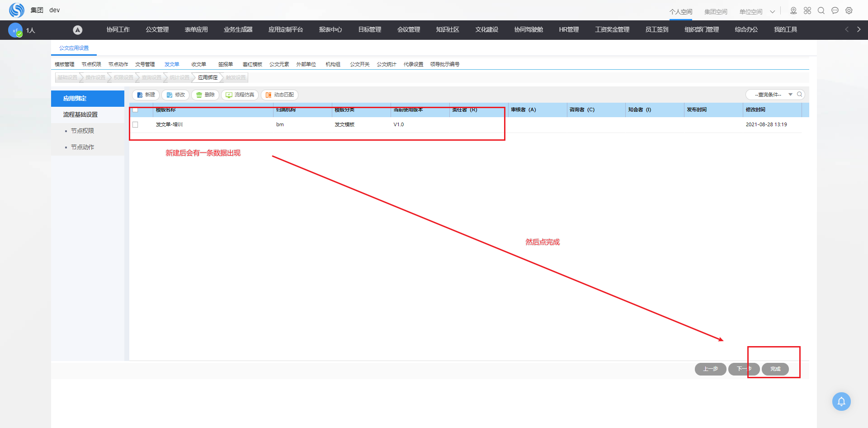
Task: Open the settings gear icon
Action: 849,10
